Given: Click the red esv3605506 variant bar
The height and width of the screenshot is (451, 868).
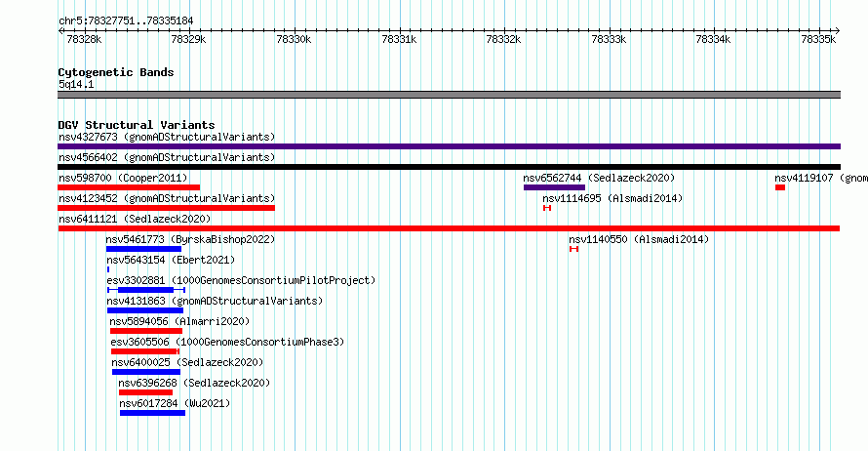Looking at the screenshot, I should [x=145, y=351].
